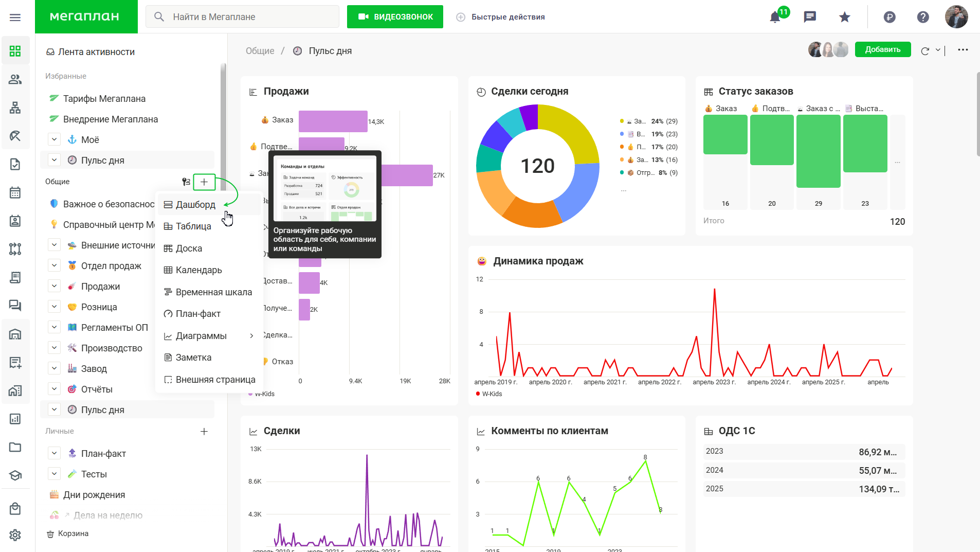Open the help question mark icon
The image size is (980, 552).
click(923, 17)
